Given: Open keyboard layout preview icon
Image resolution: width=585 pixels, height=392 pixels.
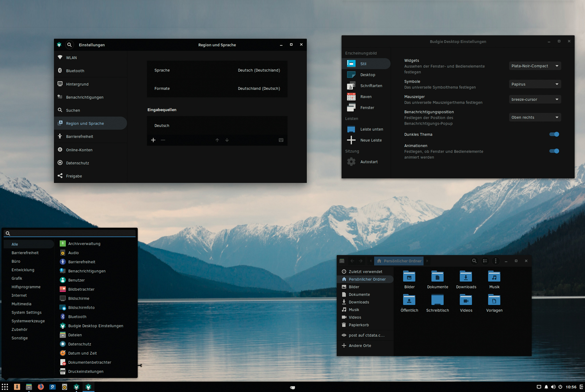Looking at the screenshot, I should point(281,140).
